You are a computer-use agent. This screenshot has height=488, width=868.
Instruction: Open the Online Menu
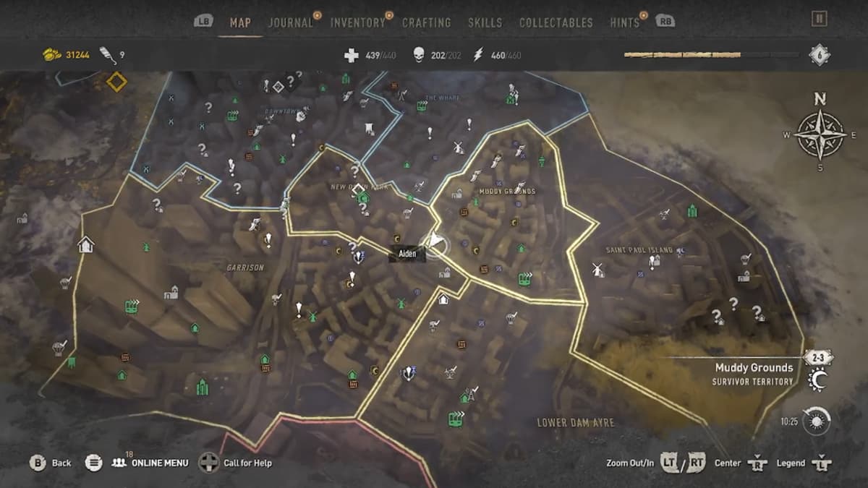pos(150,463)
